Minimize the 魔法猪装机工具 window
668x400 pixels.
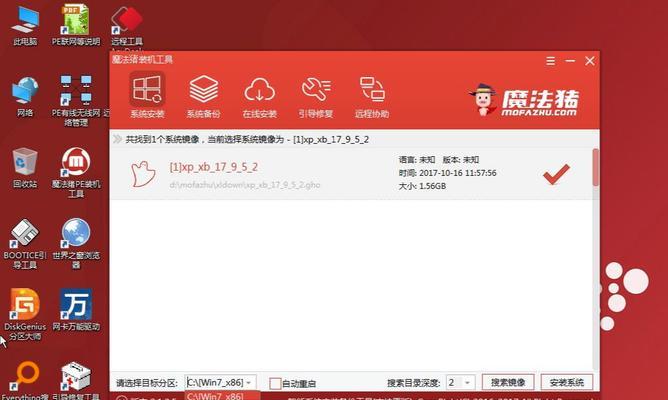click(570, 61)
